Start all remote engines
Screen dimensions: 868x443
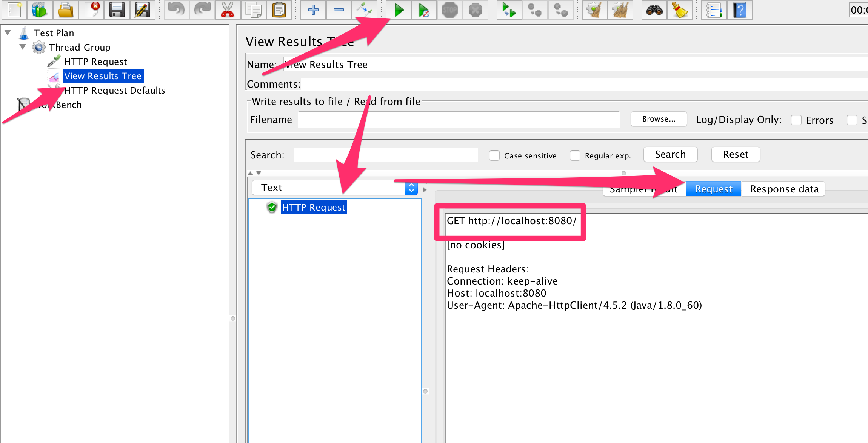pos(509,10)
